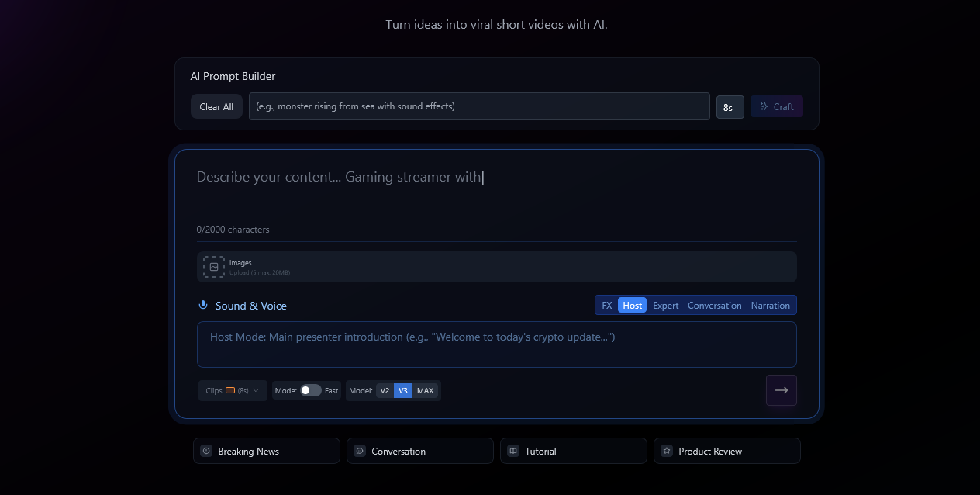Open the 8s duration selector

730,107
